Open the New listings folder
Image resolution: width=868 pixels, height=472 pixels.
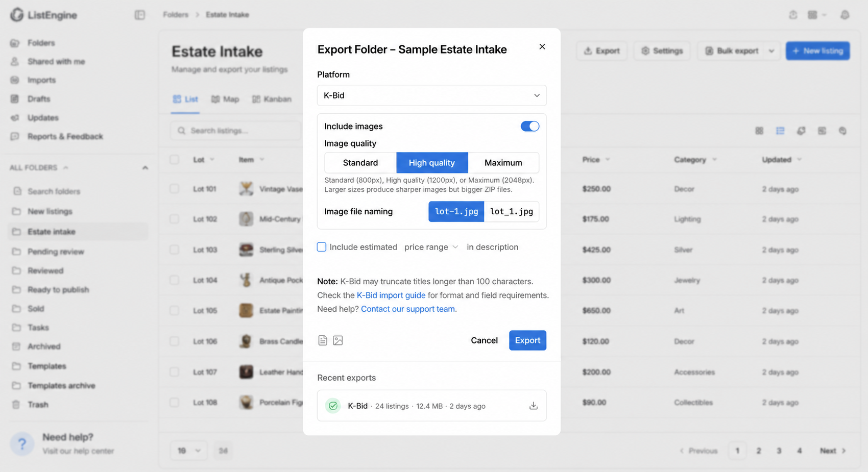[x=50, y=211]
